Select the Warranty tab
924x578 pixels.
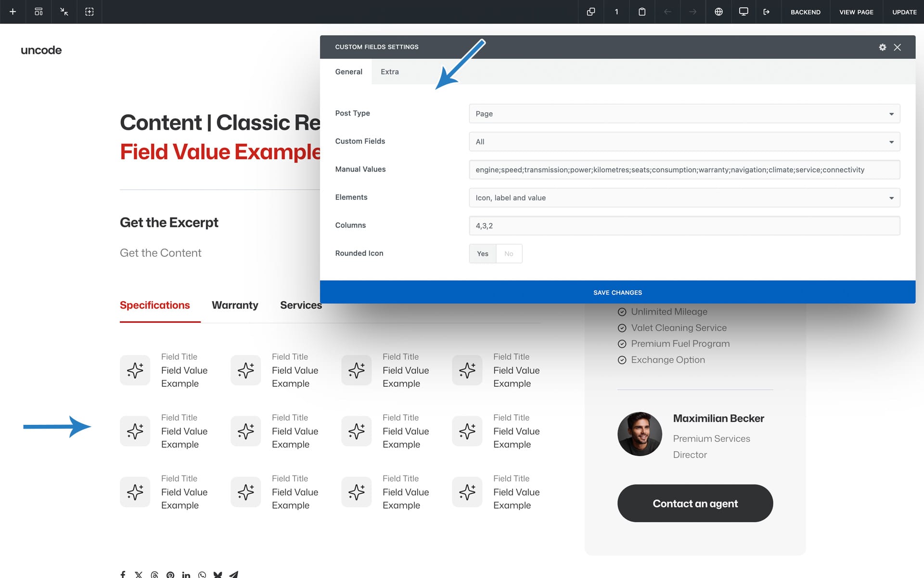point(235,305)
